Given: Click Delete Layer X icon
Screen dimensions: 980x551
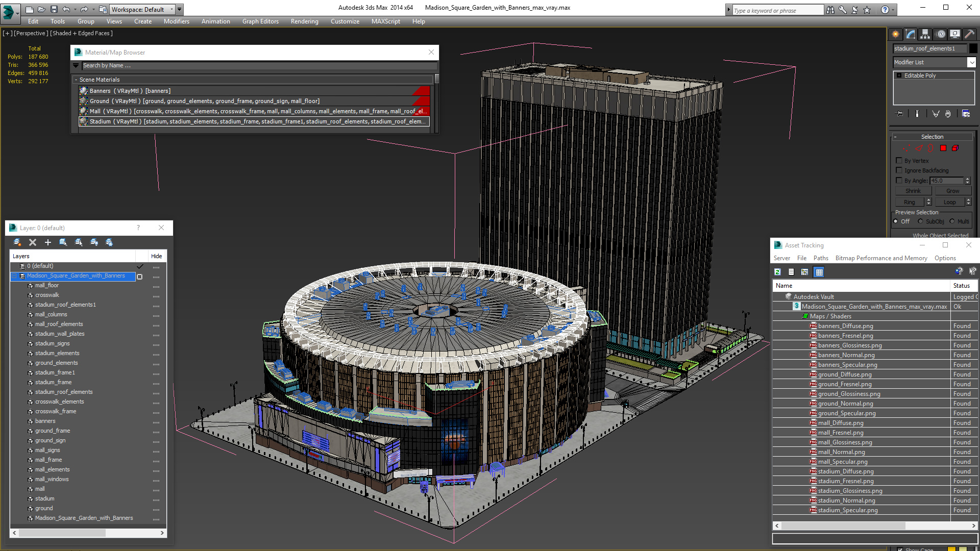Looking at the screenshot, I should click(33, 242).
